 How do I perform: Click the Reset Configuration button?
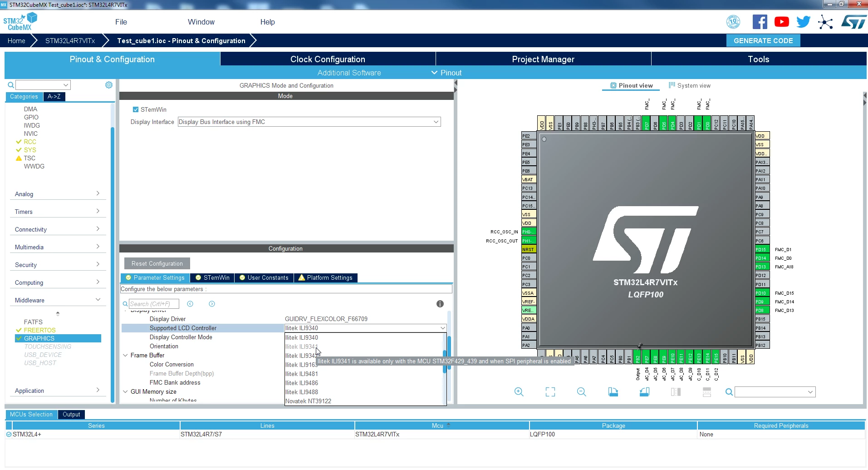(x=157, y=263)
